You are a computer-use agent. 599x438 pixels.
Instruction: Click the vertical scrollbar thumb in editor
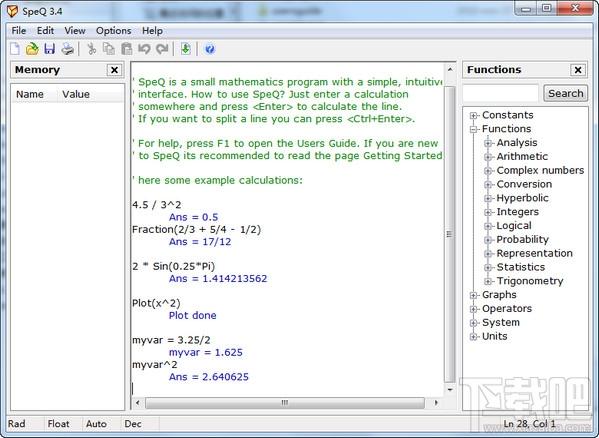coord(450,234)
